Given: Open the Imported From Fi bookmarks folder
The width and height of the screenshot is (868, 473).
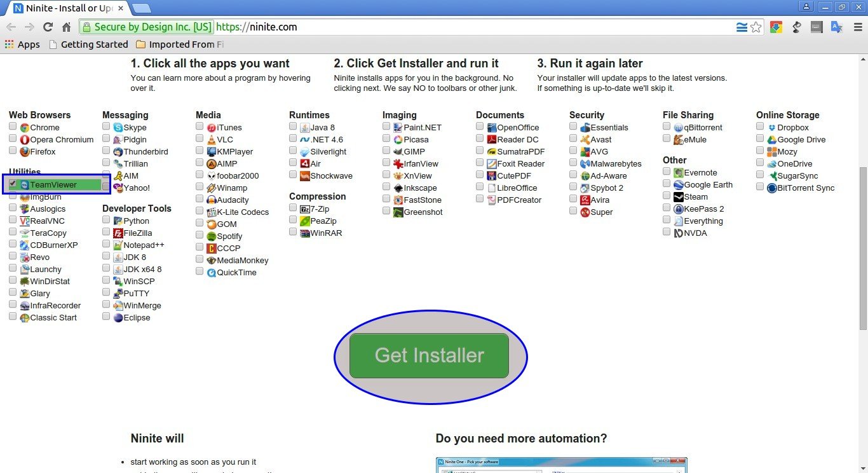Looking at the screenshot, I should coord(180,45).
